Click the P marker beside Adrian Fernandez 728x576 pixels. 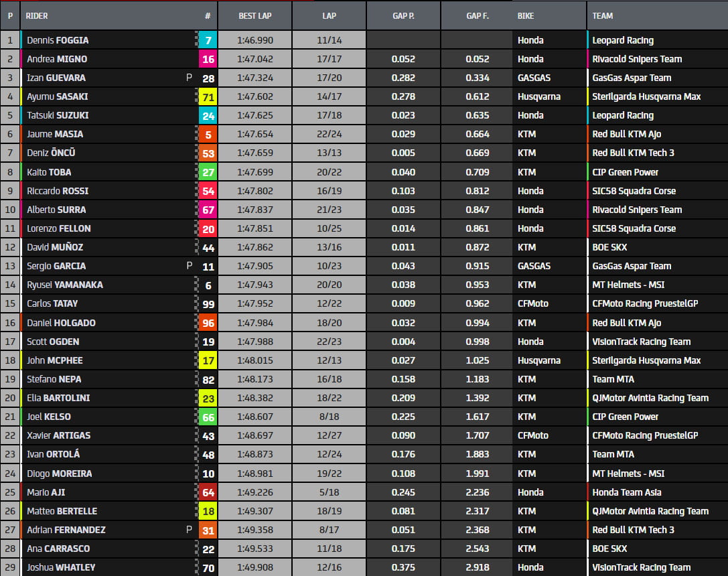point(189,530)
